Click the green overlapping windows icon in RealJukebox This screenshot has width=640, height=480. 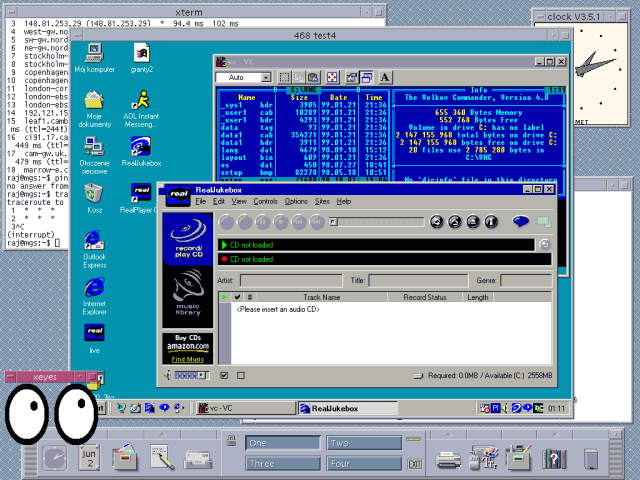click(544, 222)
